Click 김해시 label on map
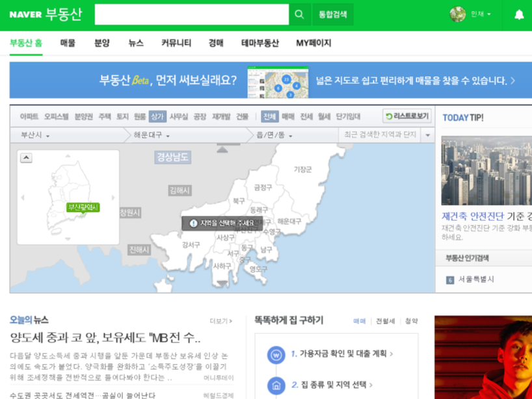 tap(180, 190)
